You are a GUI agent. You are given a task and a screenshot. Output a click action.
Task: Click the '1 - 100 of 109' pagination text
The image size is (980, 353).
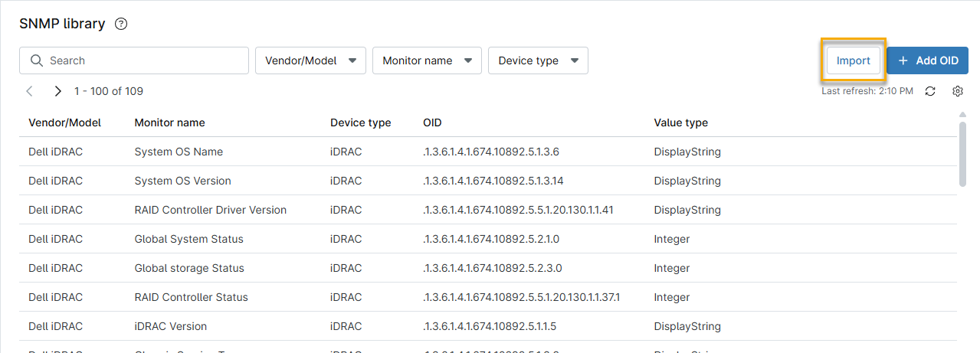tap(109, 91)
